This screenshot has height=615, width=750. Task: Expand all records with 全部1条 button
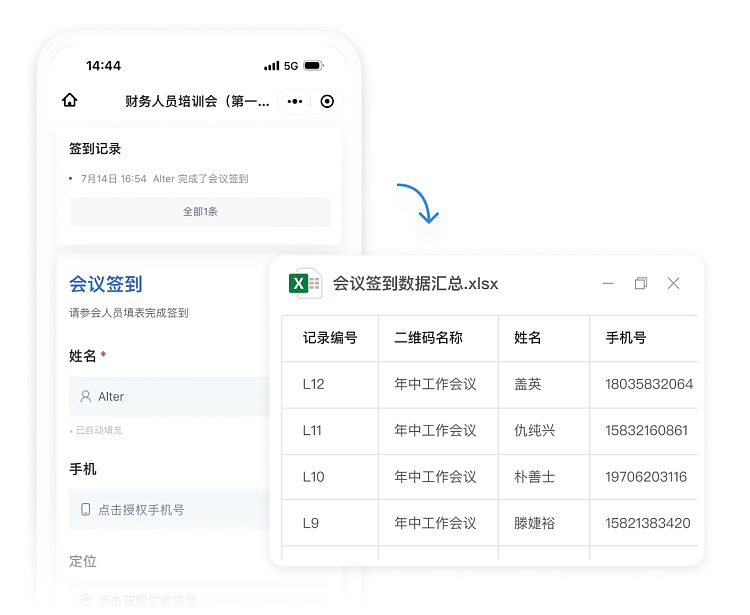200,212
